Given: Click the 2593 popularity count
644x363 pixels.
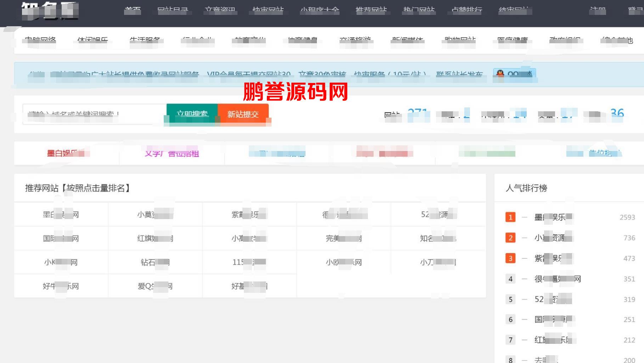Looking at the screenshot, I should click(x=627, y=217).
